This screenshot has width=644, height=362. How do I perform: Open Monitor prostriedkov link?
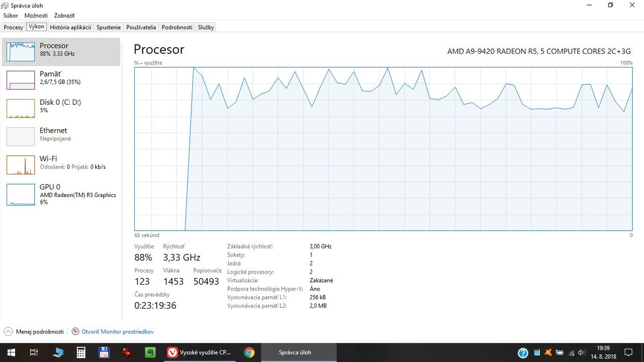(x=118, y=332)
